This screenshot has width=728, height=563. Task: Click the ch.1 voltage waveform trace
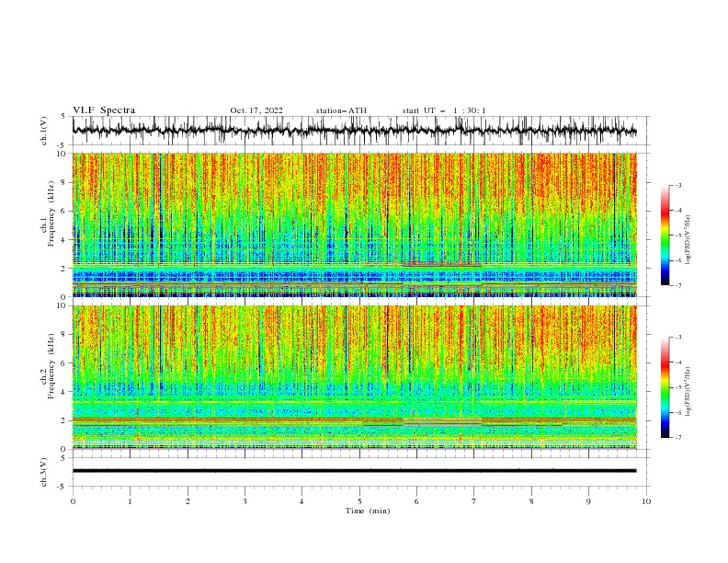tap(354, 131)
